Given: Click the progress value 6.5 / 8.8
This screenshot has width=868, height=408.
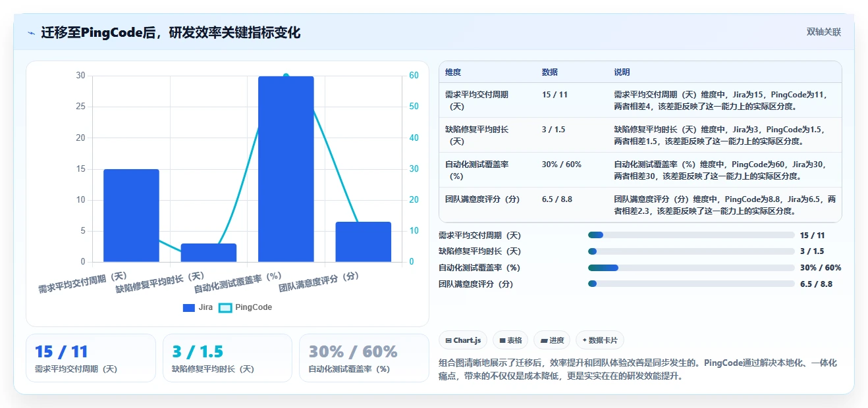Looking at the screenshot, I should coord(816,284).
